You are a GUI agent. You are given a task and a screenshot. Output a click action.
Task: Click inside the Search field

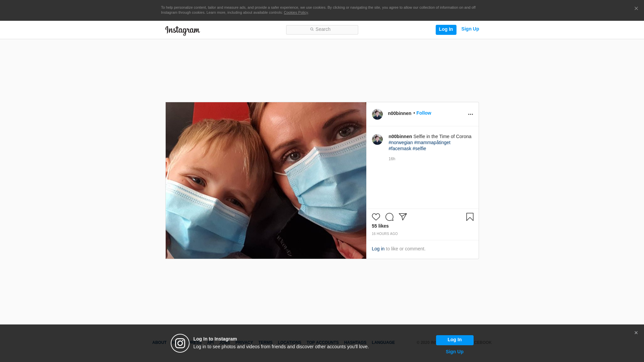[322, 29]
